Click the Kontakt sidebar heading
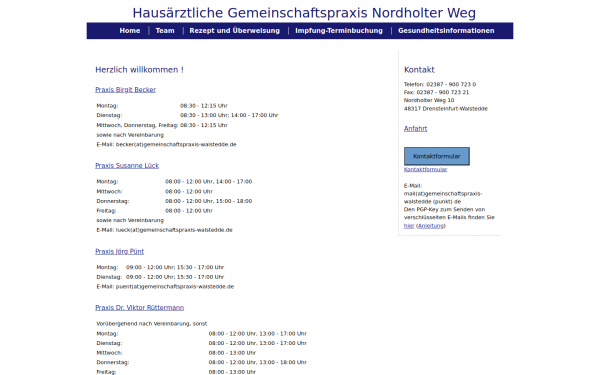The height and width of the screenshot is (375, 600). click(419, 70)
